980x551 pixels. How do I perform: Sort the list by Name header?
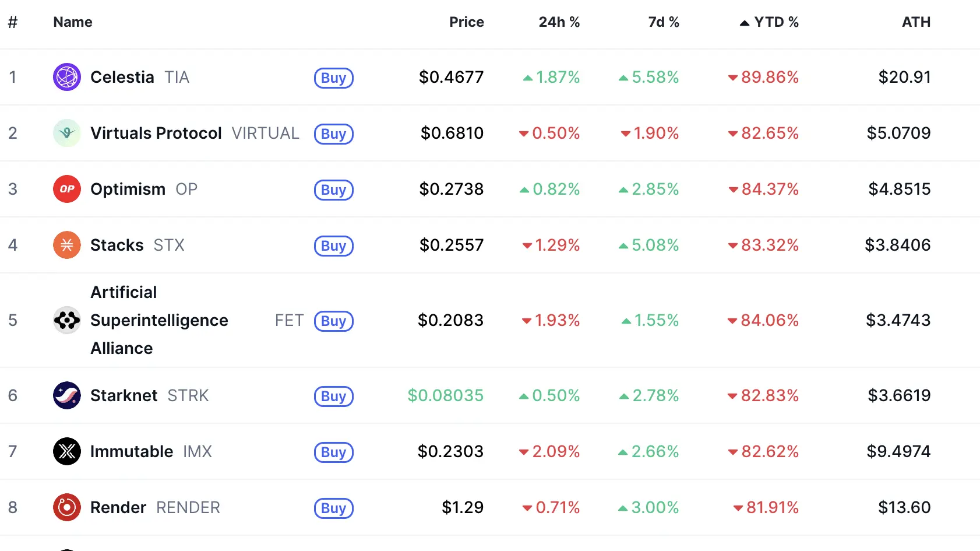tap(73, 22)
